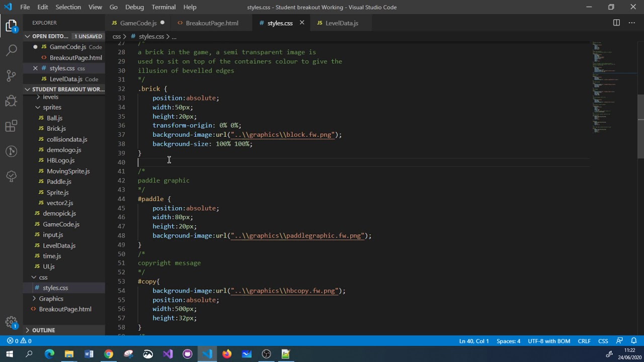644x362 pixels.
Task: Change the CRLF line ending setting
Action: pos(584,341)
